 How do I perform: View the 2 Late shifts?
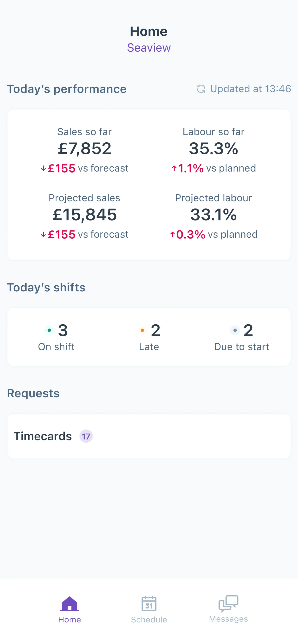pyautogui.click(x=149, y=337)
